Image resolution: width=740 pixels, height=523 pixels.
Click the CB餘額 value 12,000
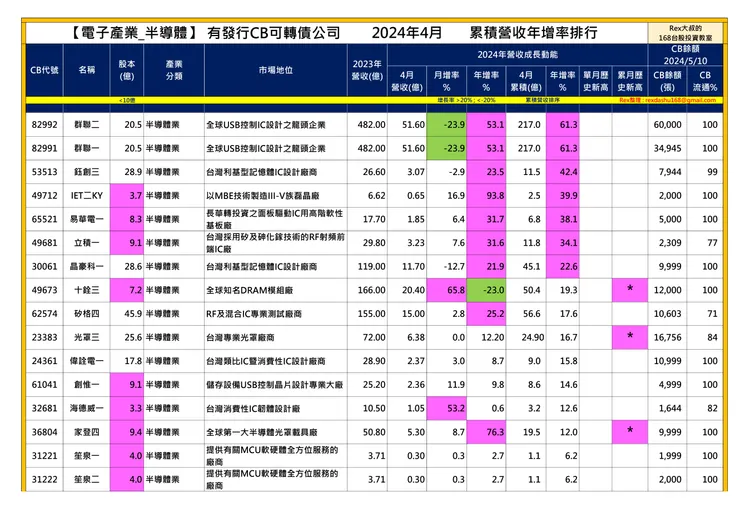(x=667, y=290)
